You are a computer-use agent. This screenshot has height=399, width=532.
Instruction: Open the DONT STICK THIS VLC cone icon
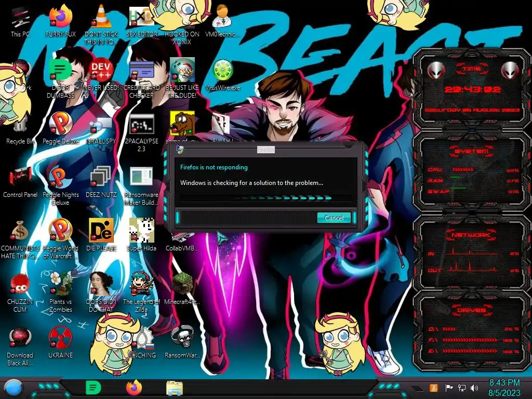click(x=101, y=25)
